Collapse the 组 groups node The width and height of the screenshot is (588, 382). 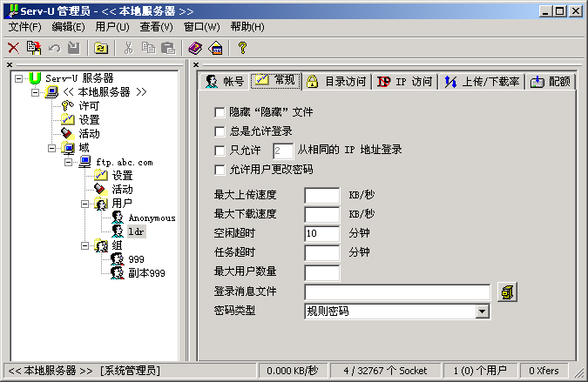tap(84, 245)
